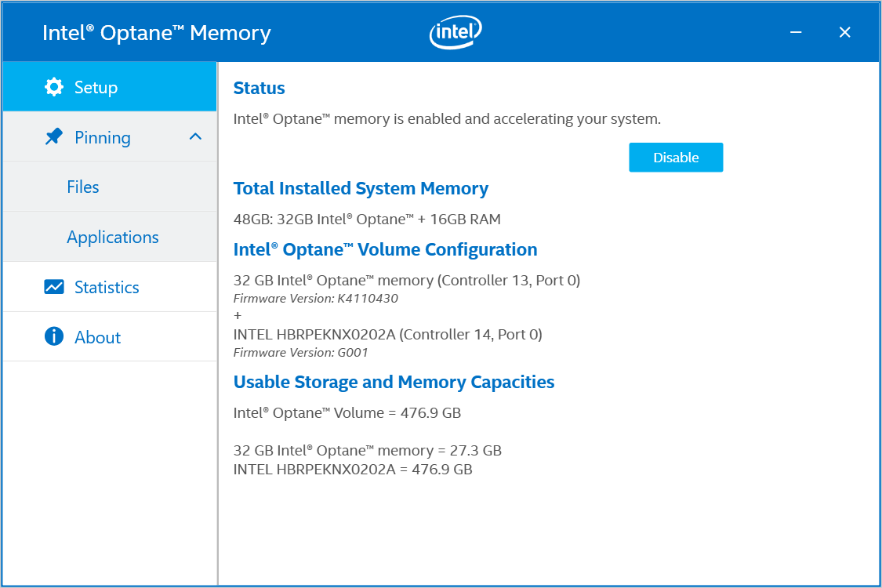Open the Applications pinning page

point(112,237)
